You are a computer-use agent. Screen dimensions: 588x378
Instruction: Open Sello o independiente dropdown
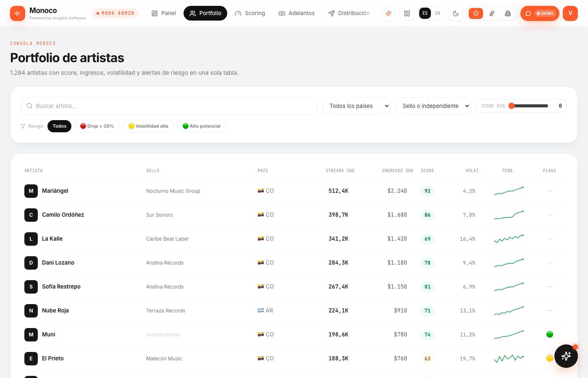(433, 106)
